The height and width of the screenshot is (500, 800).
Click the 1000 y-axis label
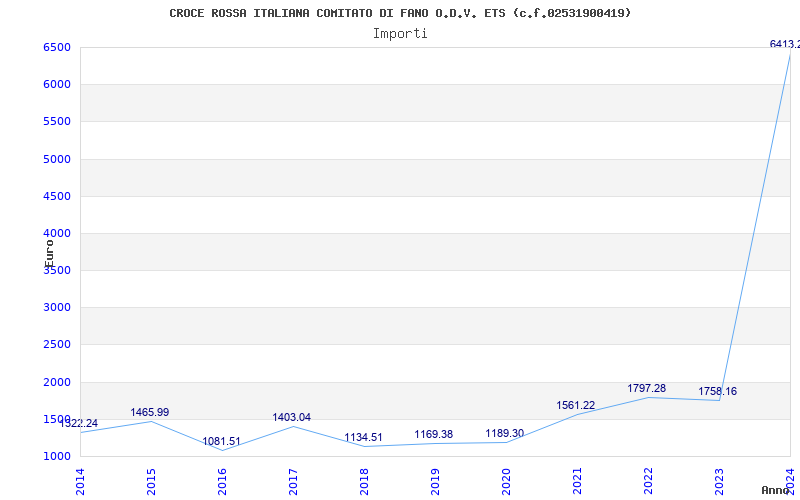(57, 457)
